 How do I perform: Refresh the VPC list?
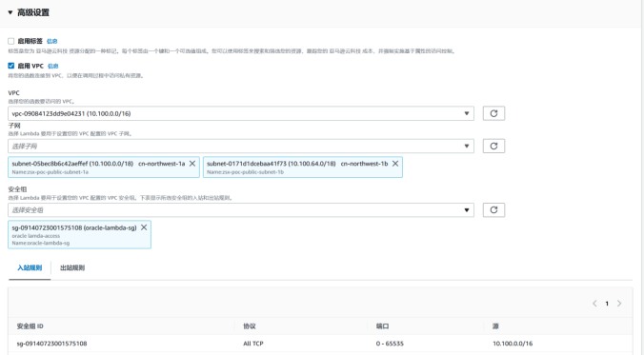point(493,113)
